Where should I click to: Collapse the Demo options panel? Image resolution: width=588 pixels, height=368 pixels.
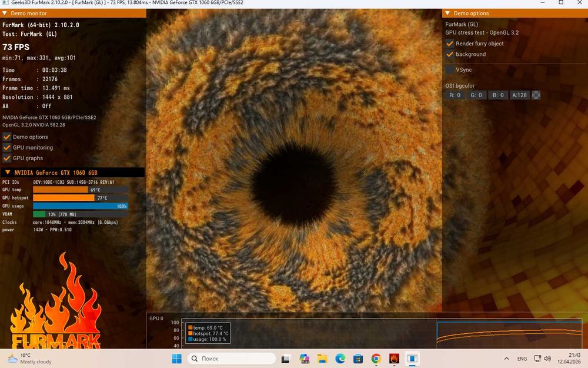pos(447,14)
